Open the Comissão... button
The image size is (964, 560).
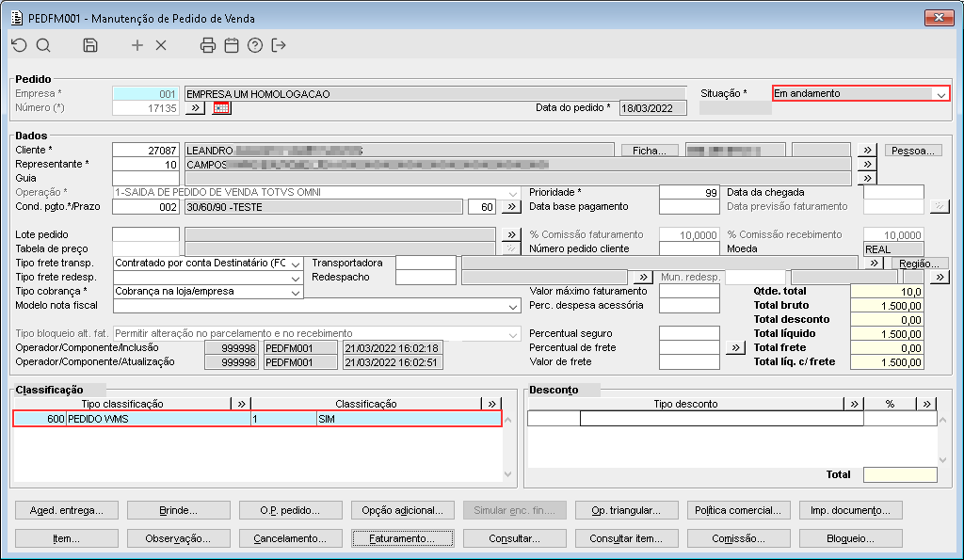tap(738, 538)
